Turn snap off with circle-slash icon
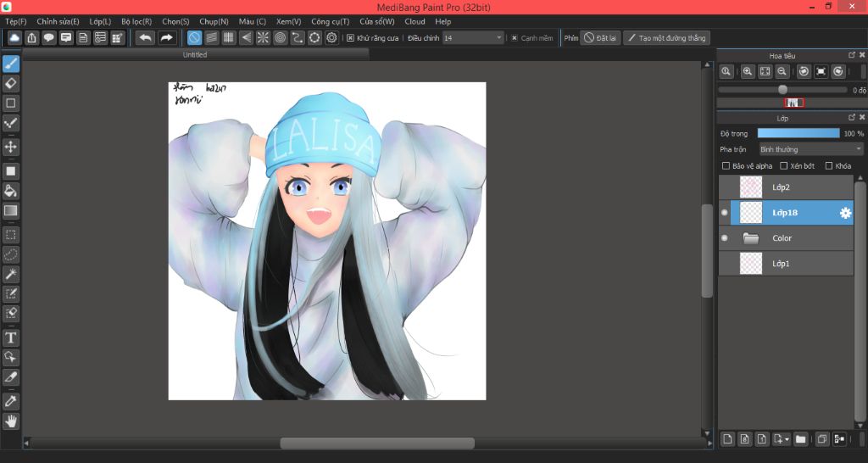868x463 pixels. (194, 37)
